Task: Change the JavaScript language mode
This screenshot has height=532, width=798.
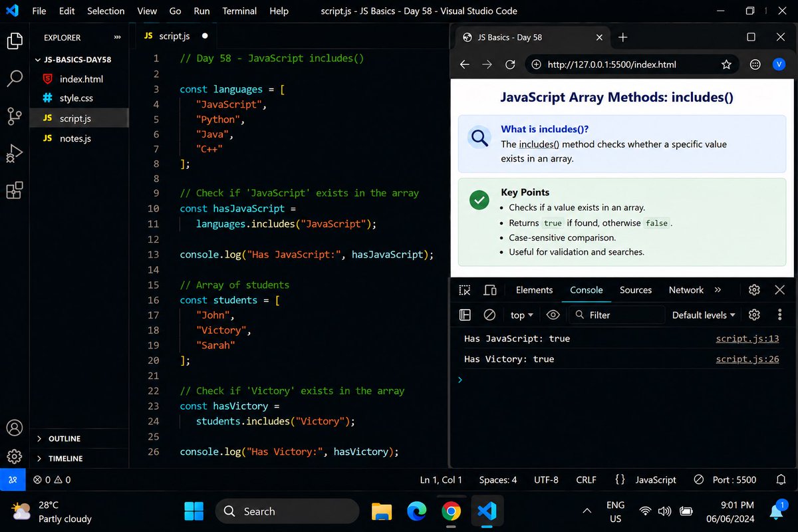Action: coord(656,479)
